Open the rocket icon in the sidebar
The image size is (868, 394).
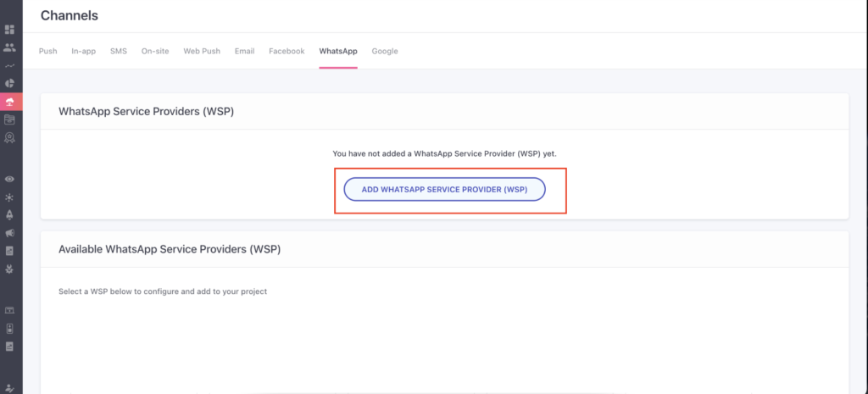click(x=9, y=214)
